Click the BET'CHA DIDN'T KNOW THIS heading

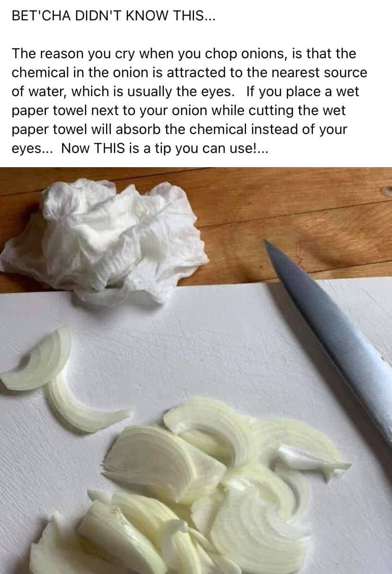(113, 16)
